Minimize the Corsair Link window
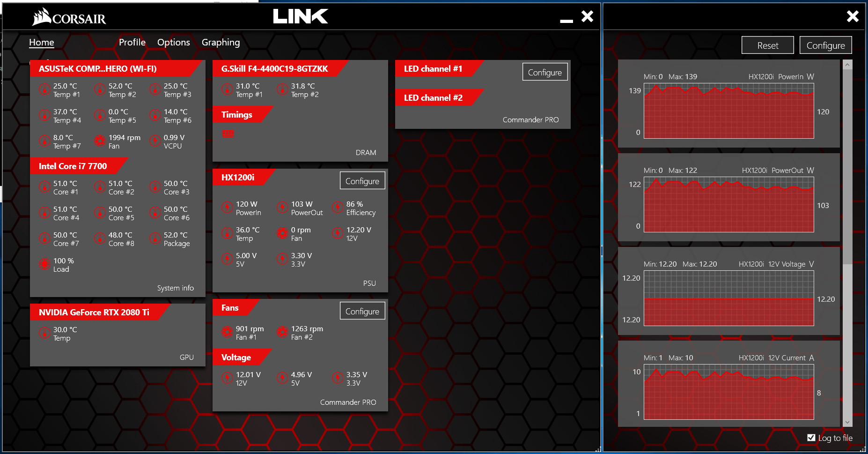 pos(566,21)
